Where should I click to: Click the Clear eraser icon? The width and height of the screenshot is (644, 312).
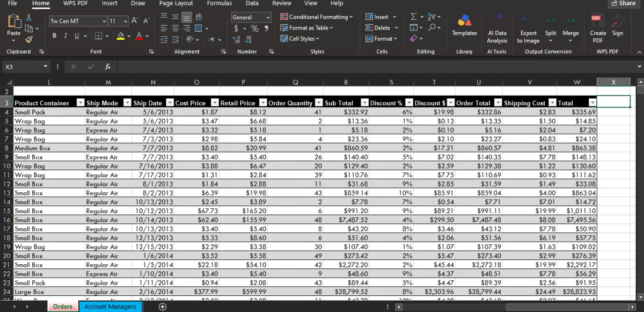coord(413,39)
